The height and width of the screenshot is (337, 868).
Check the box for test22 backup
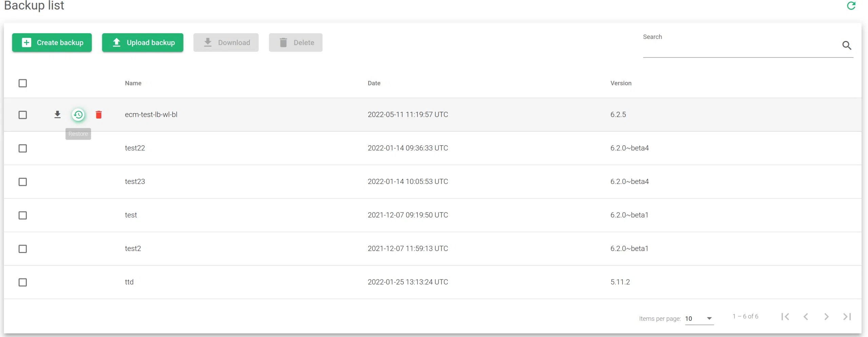pos(23,148)
